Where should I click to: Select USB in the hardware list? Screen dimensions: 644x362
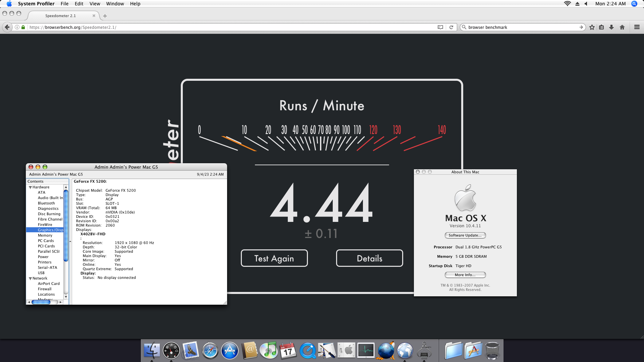(x=41, y=273)
